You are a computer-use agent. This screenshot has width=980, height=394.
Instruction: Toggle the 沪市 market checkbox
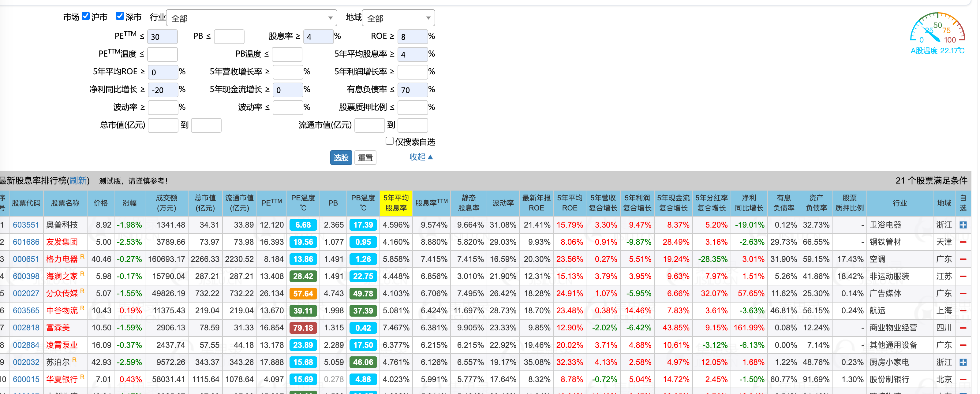86,16
